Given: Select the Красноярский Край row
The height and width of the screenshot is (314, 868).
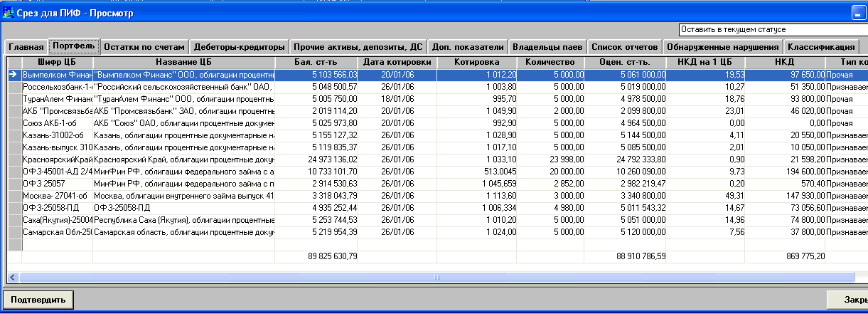Looking at the screenshot, I should (x=438, y=159).
